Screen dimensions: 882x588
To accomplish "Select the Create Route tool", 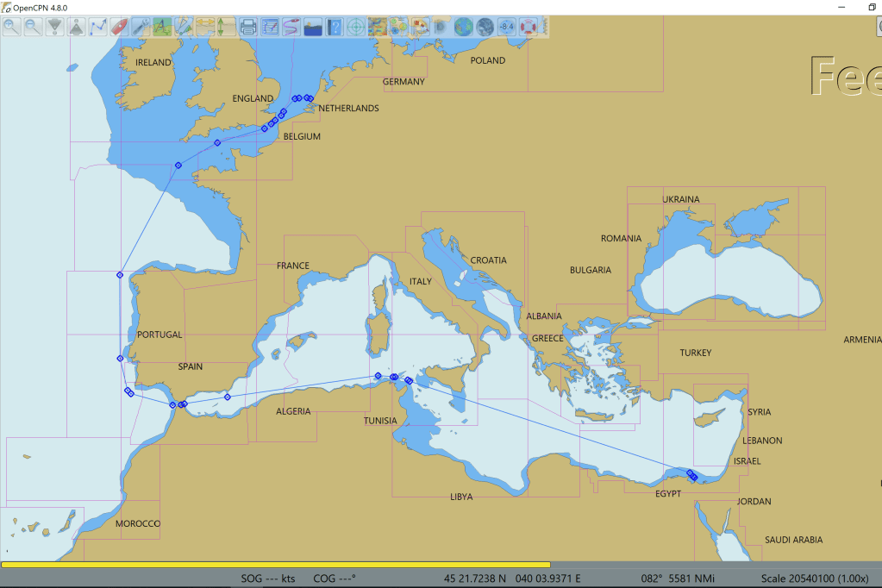I will [x=97, y=27].
